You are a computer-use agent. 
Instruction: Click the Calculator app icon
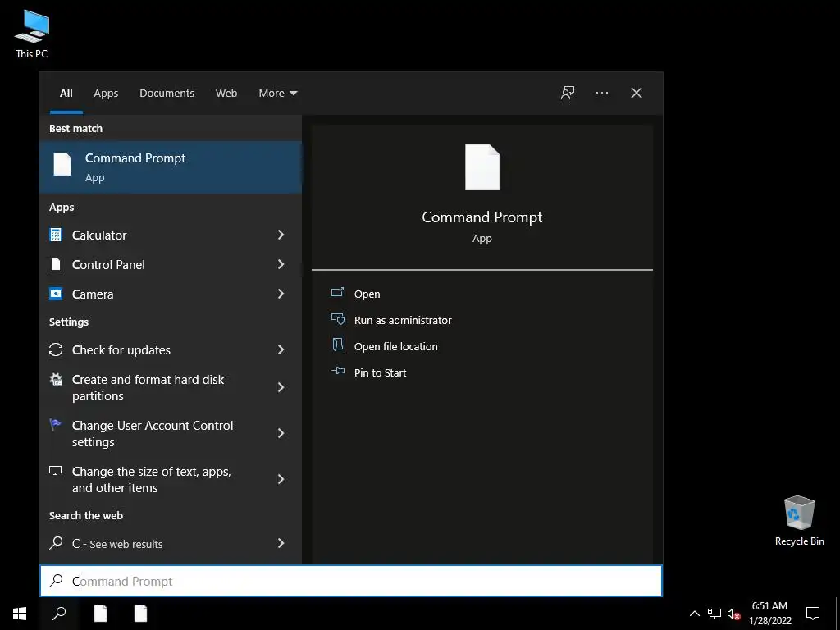pos(56,235)
